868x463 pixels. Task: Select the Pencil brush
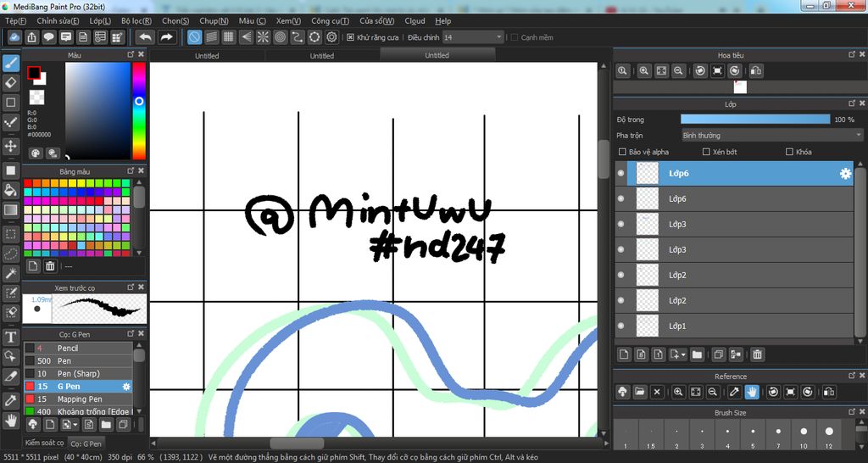coord(77,348)
